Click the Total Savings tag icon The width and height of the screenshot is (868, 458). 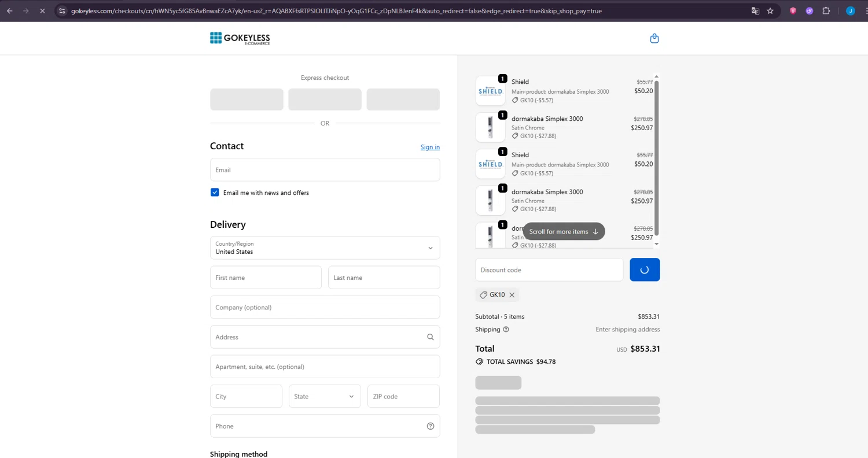click(x=479, y=362)
